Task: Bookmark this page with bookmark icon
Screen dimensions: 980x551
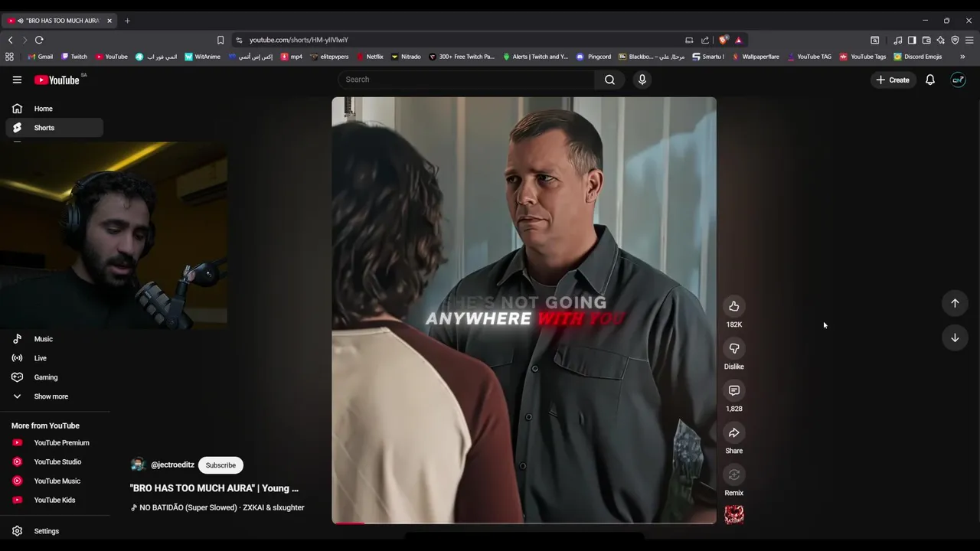Action: (220, 40)
